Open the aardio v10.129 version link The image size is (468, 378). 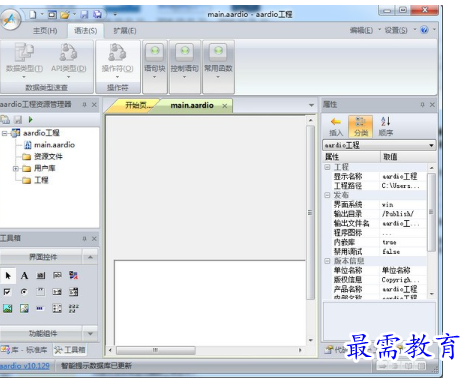pos(25,366)
